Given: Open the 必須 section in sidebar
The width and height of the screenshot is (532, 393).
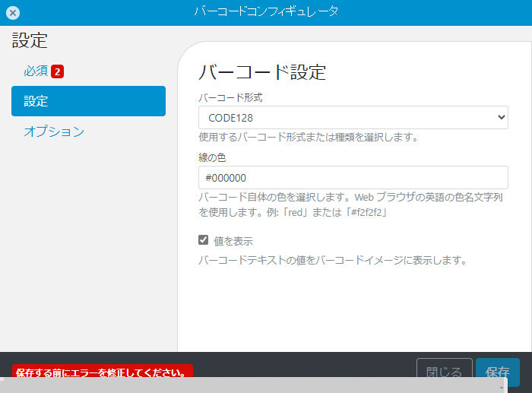Looking at the screenshot, I should pos(36,71).
